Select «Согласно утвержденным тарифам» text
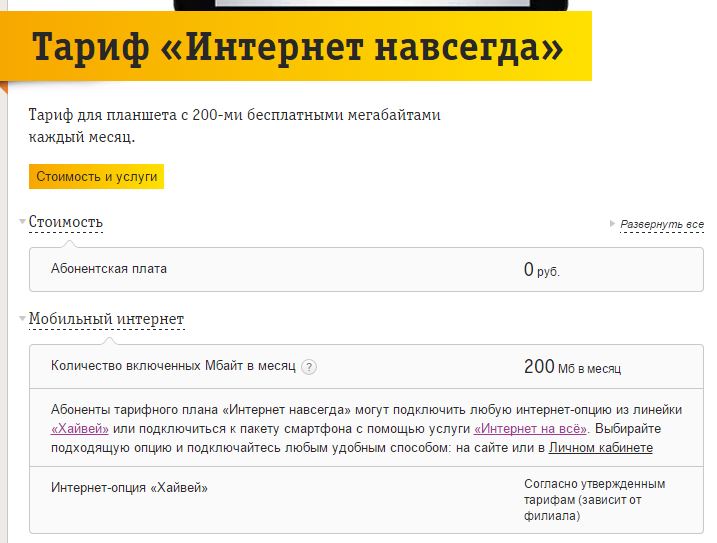The width and height of the screenshot is (717, 543). pyautogui.click(x=594, y=500)
